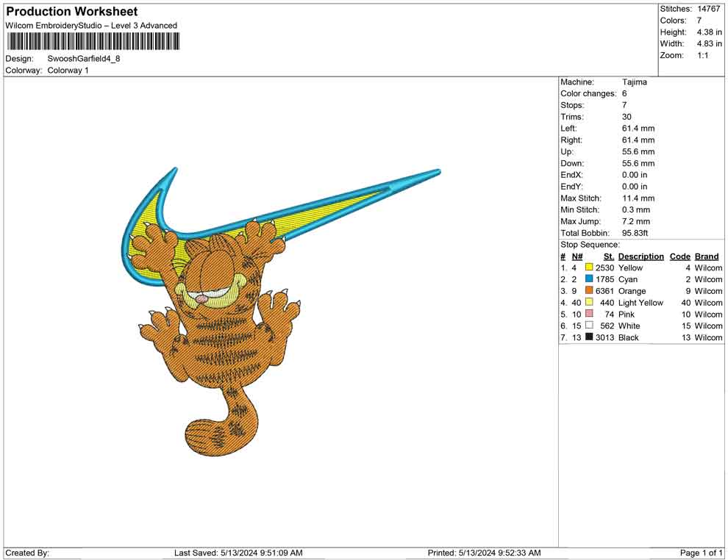The height and width of the screenshot is (560, 728).
Task: Click the Orange color swatch in stop sequence
Action: point(589,290)
